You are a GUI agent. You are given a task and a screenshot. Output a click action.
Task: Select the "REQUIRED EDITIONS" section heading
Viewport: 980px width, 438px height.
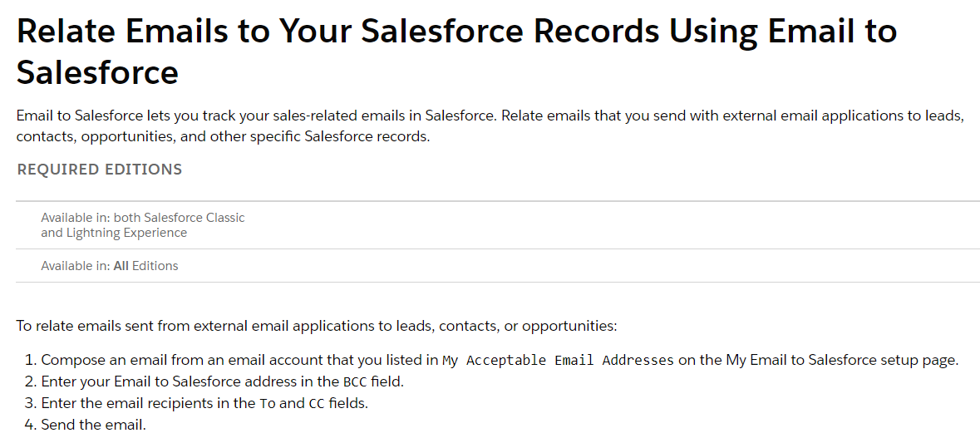tap(99, 170)
